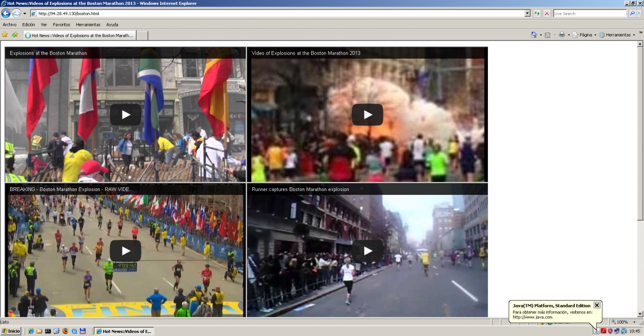
Task: Select the Hot News browser tab
Action: point(79,35)
